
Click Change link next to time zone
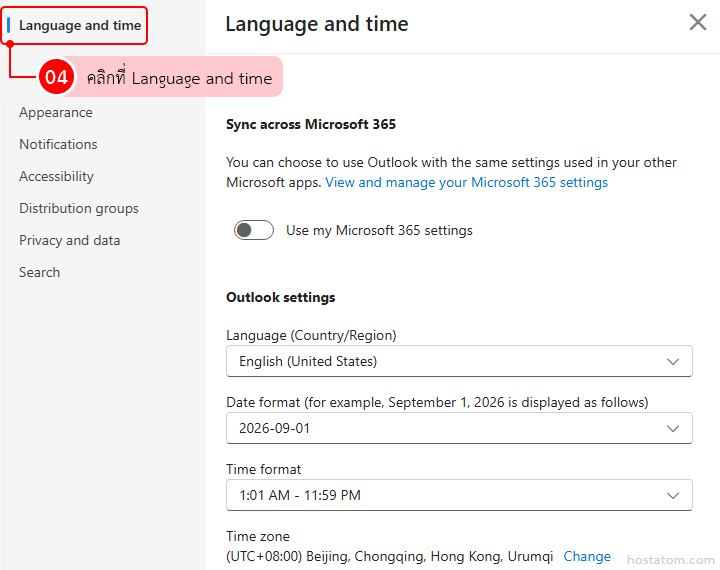pyautogui.click(x=587, y=556)
